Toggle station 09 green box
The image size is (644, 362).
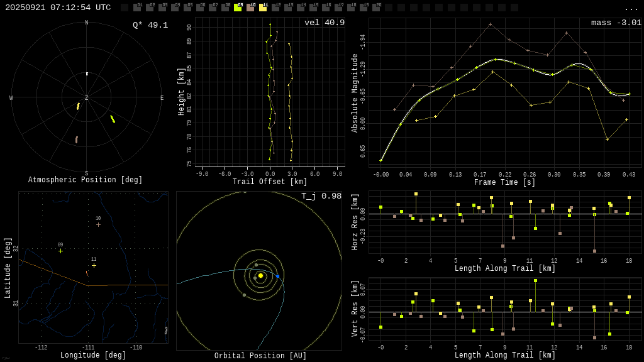(238, 8)
